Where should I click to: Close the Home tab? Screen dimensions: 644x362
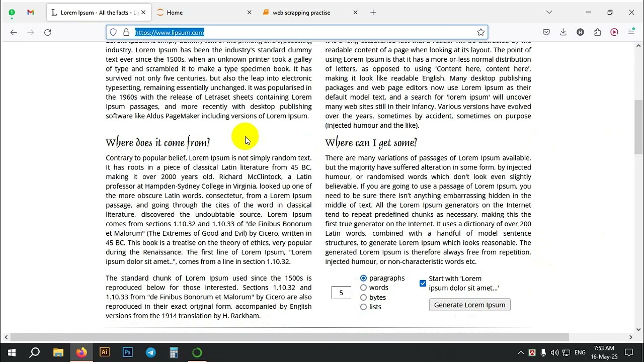(x=249, y=13)
